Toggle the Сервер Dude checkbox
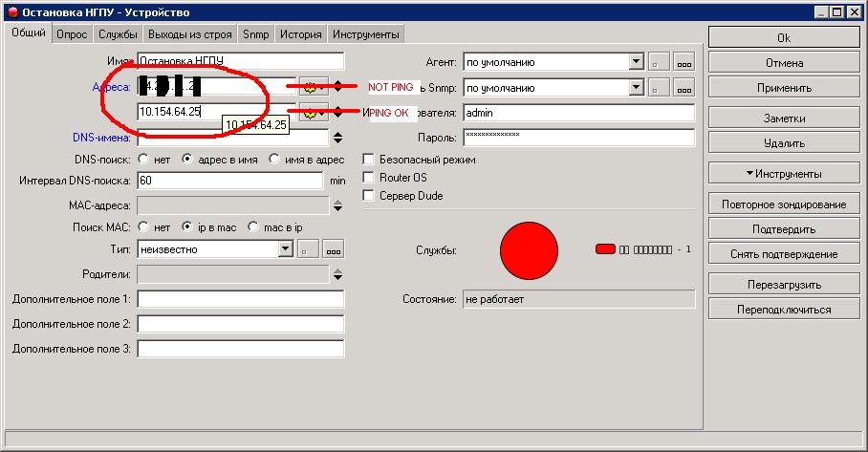This screenshot has height=452, width=868. click(x=368, y=195)
